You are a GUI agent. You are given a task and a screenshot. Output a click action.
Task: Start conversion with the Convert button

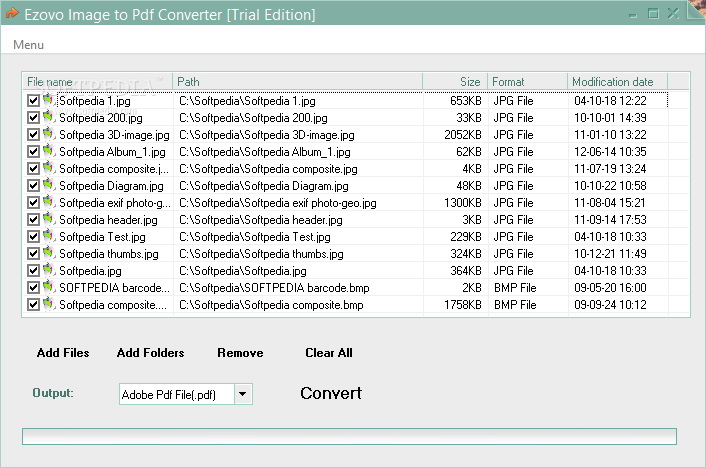[x=331, y=393]
